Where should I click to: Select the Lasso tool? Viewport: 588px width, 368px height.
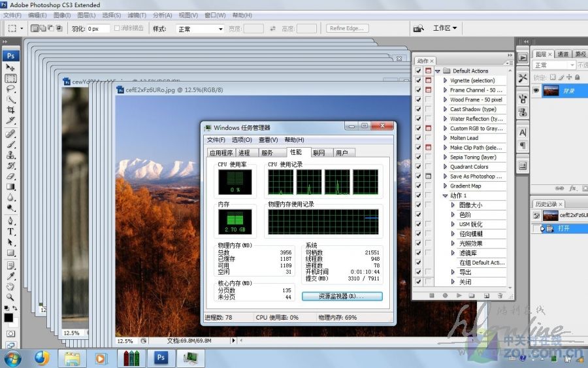point(10,89)
